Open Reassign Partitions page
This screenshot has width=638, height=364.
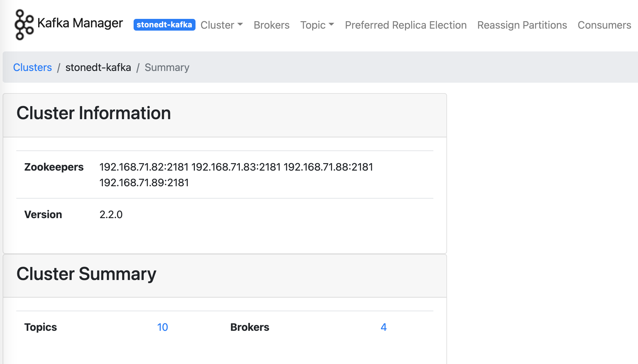(x=522, y=25)
